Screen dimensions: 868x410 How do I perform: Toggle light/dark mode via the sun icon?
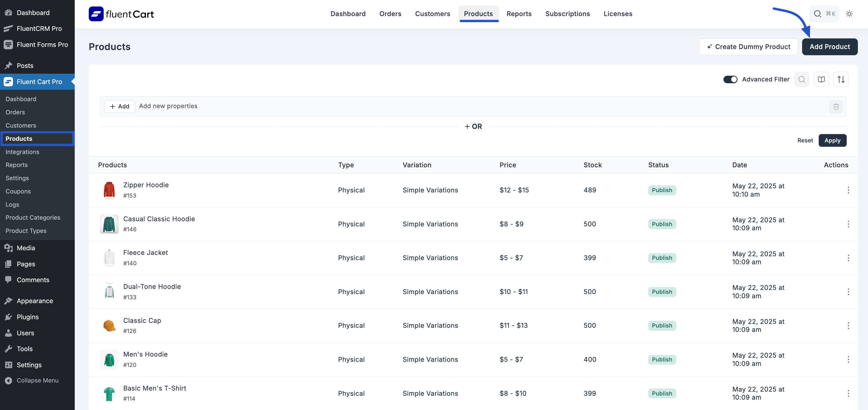click(x=850, y=14)
